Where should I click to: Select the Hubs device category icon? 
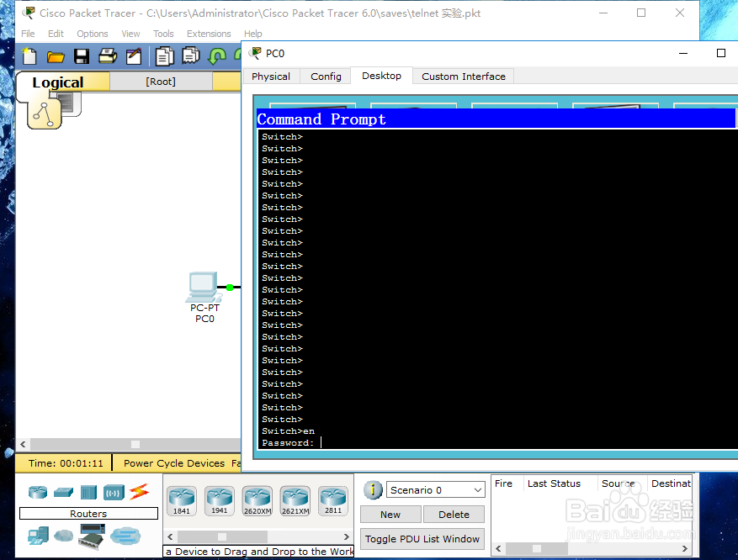[x=88, y=492]
